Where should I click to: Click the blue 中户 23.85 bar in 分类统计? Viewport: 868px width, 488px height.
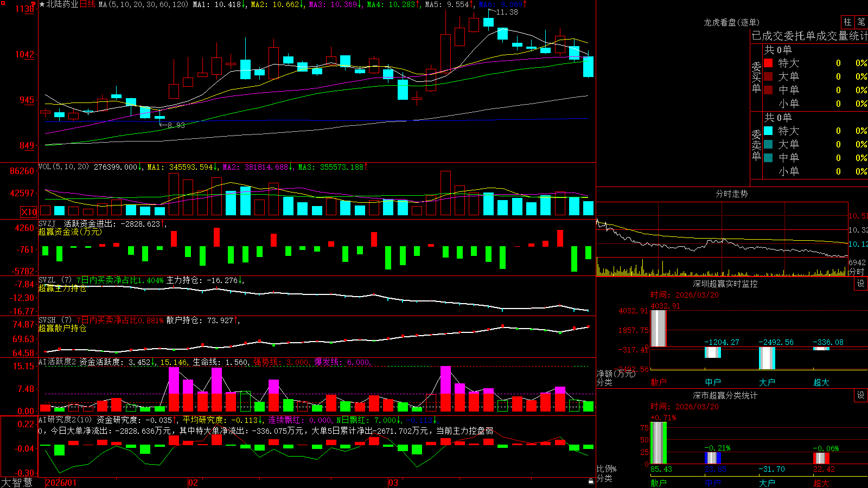click(x=713, y=458)
